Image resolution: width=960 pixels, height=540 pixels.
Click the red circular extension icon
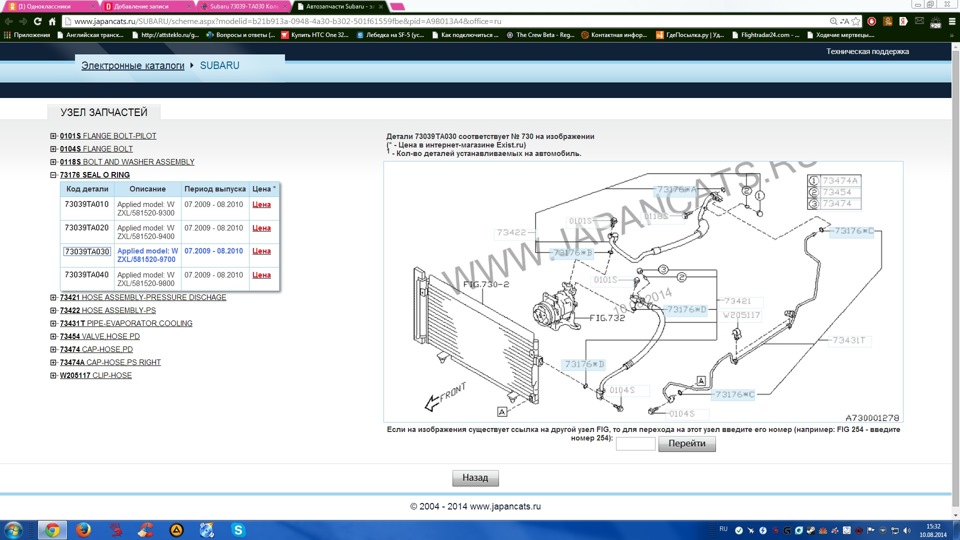872,21
